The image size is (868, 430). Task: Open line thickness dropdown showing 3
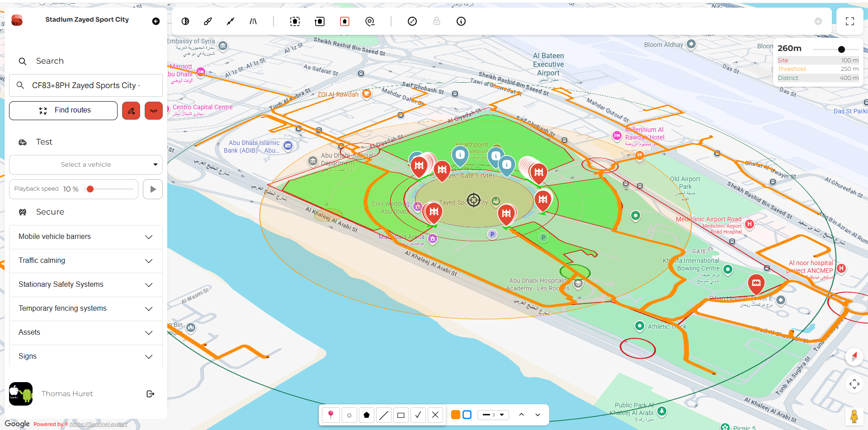pos(493,415)
